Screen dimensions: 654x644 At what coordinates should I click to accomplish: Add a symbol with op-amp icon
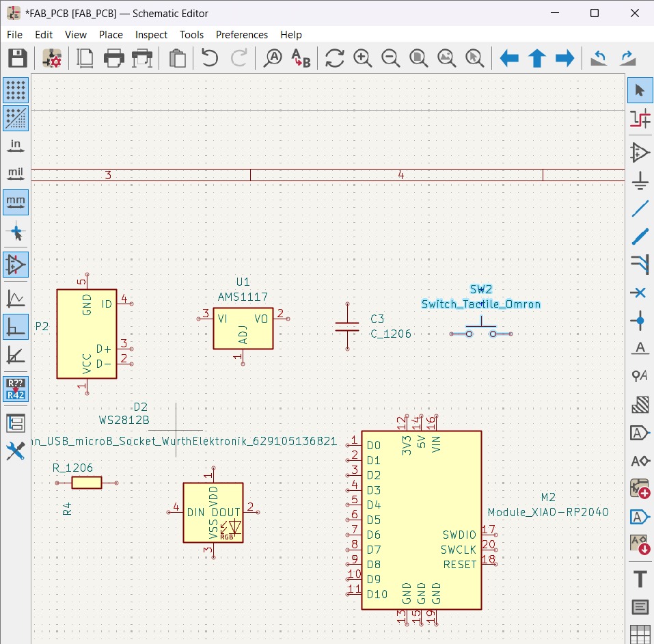pyautogui.click(x=640, y=152)
